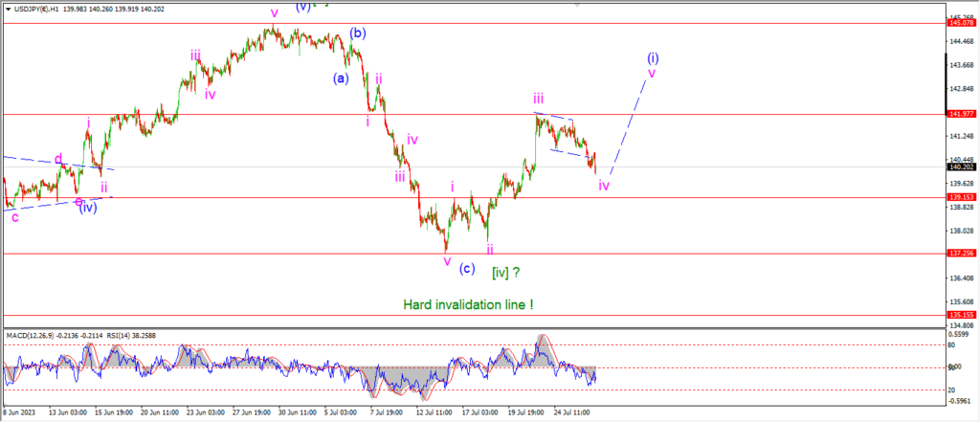The height and width of the screenshot is (422, 980).
Task: Select the blue '(c)' wave label
Action: click(x=467, y=269)
